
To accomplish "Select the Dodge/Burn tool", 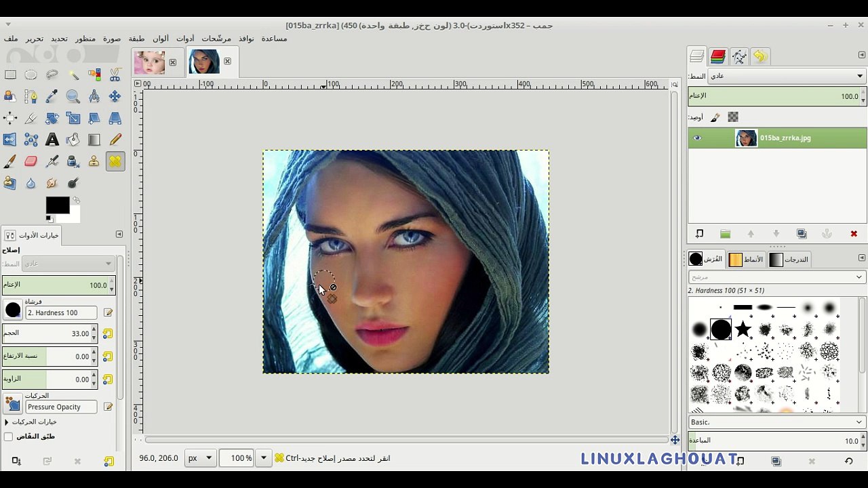I will coord(73,183).
